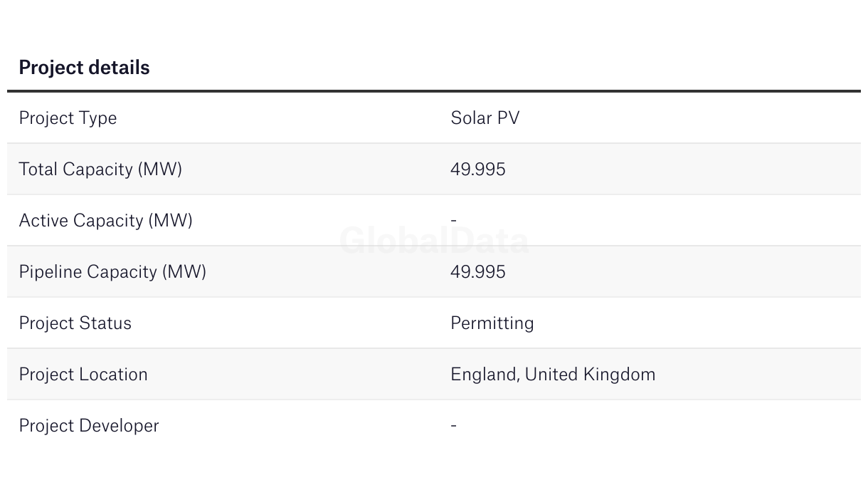This screenshot has height=480, width=868.
Task: Select the Pipeline Capacity (MW) label
Action: click(x=112, y=272)
